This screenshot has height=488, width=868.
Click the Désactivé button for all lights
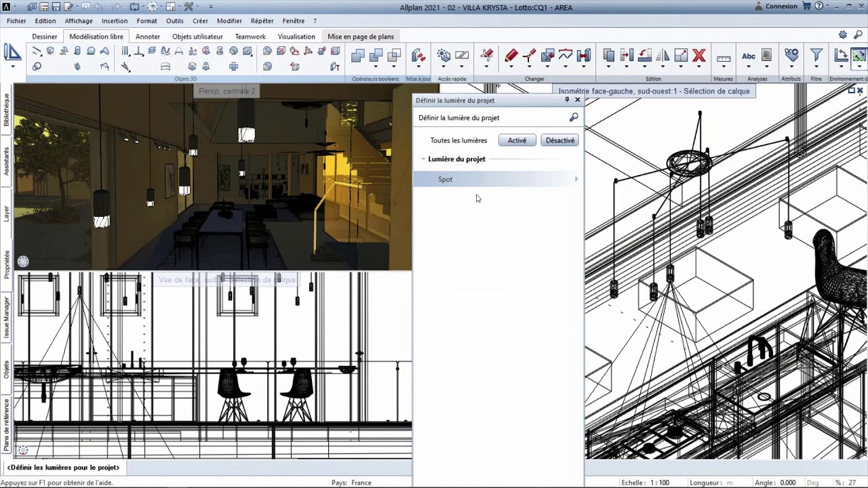[560, 140]
